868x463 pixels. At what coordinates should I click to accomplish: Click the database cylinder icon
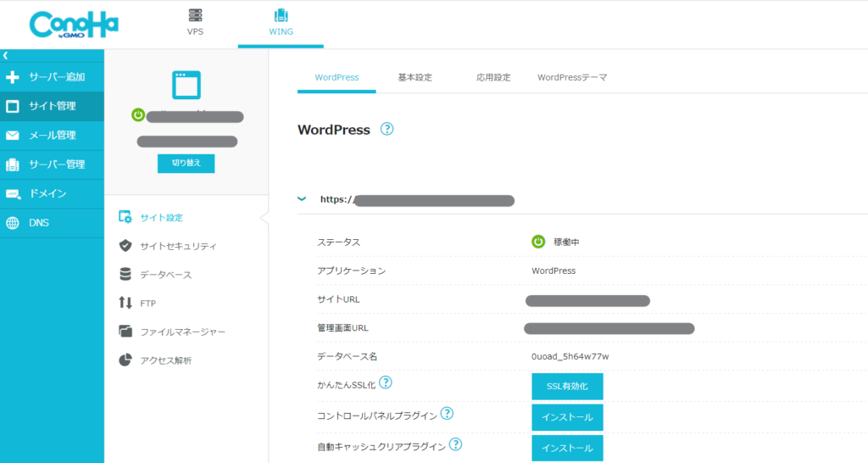tap(125, 274)
